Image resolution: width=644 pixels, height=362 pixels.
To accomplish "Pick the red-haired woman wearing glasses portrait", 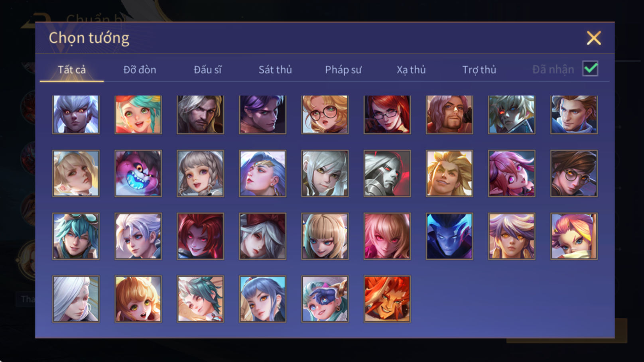I will 387,114.
